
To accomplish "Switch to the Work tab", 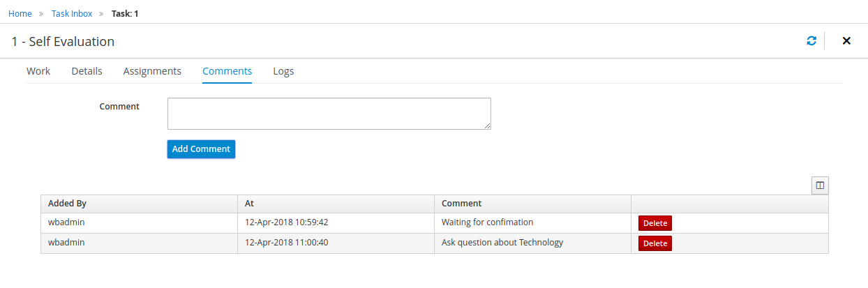I will pyautogui.click(x=38, y=71).
